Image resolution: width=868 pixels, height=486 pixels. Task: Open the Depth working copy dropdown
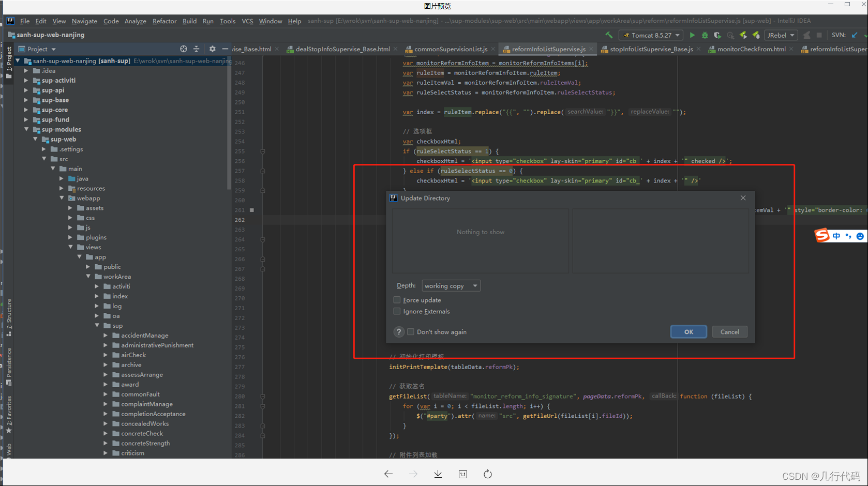452,286
